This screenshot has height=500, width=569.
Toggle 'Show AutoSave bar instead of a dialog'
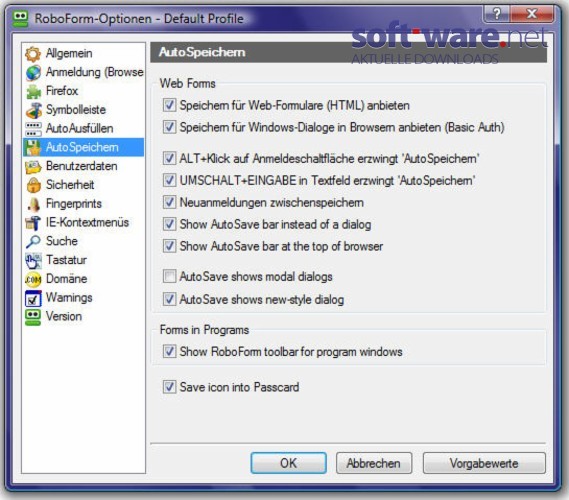point(169,224)
